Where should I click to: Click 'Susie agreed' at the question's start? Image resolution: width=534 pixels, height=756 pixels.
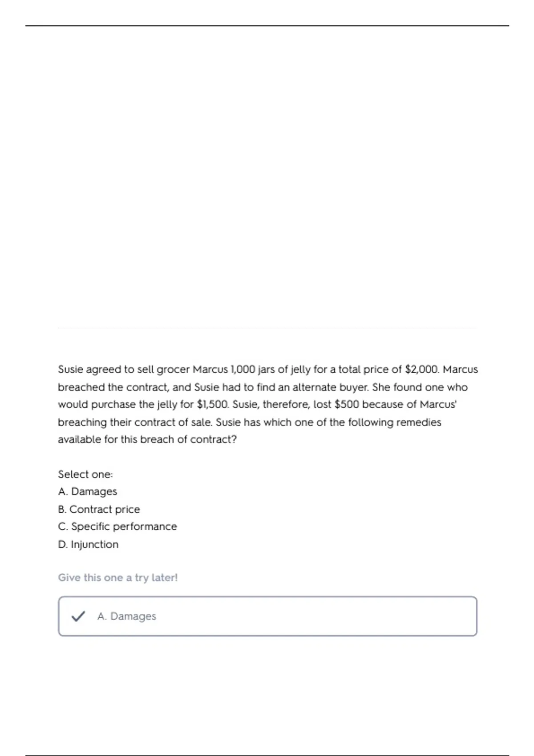89,370
